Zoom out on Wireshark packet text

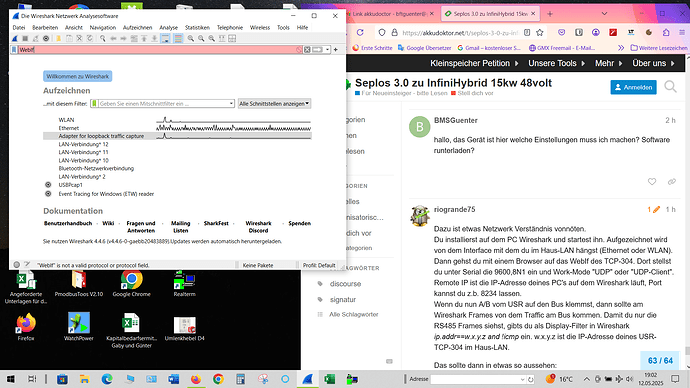(x=201, y=39)
